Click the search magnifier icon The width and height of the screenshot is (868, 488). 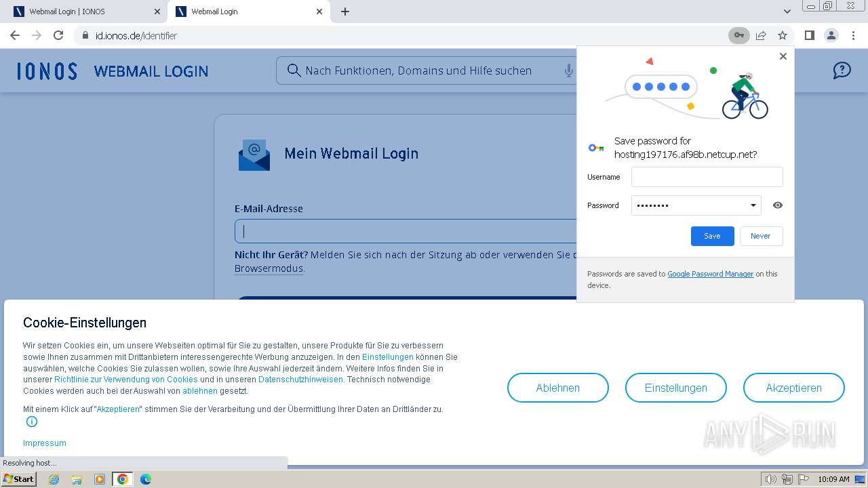(x=294, y=70)
